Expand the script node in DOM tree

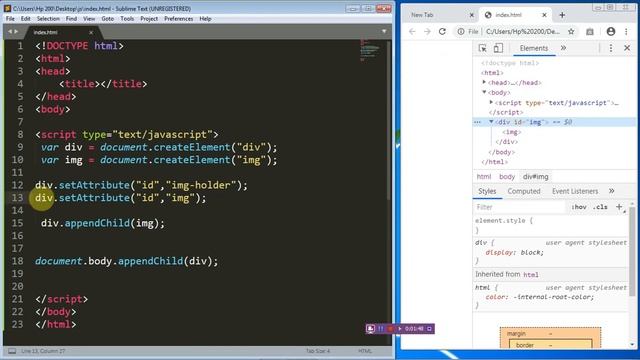(x=491, y=102)
